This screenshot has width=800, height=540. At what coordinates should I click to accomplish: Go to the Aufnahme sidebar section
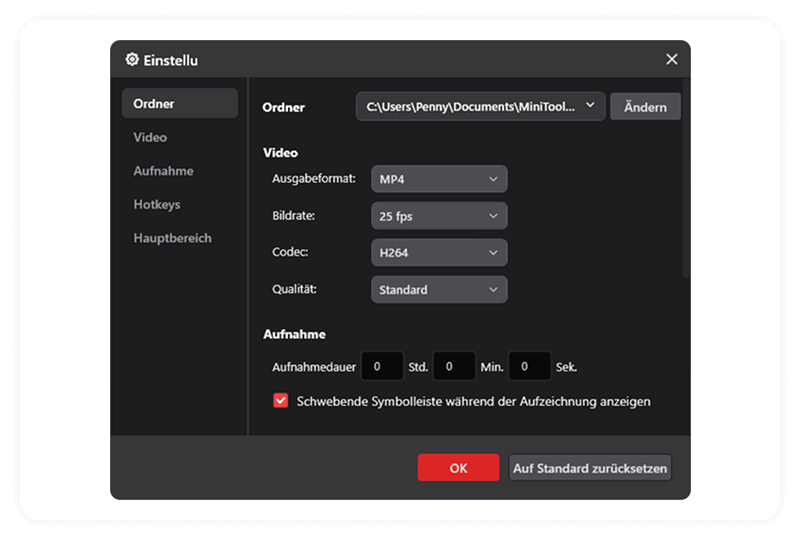click(163, 171)
